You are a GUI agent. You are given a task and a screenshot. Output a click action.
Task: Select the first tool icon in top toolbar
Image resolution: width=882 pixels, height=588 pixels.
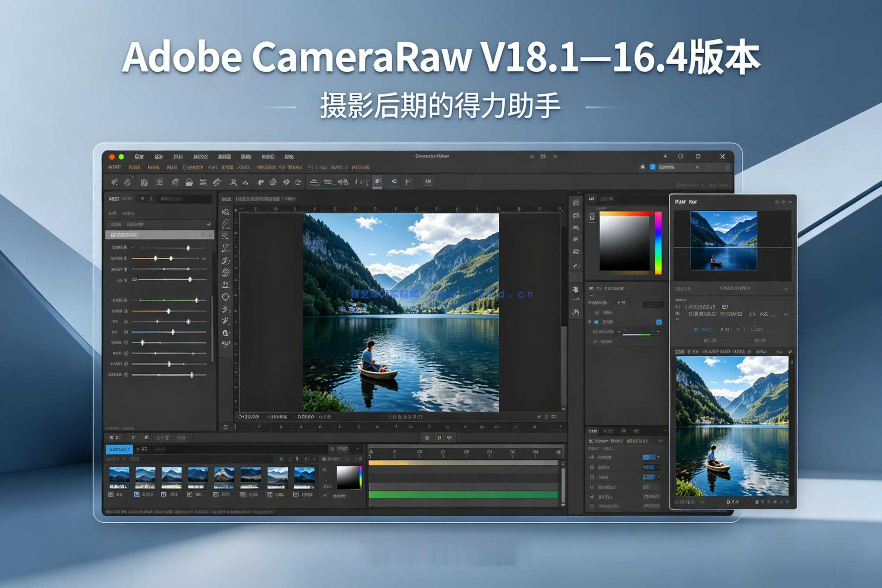click(115, 182)
